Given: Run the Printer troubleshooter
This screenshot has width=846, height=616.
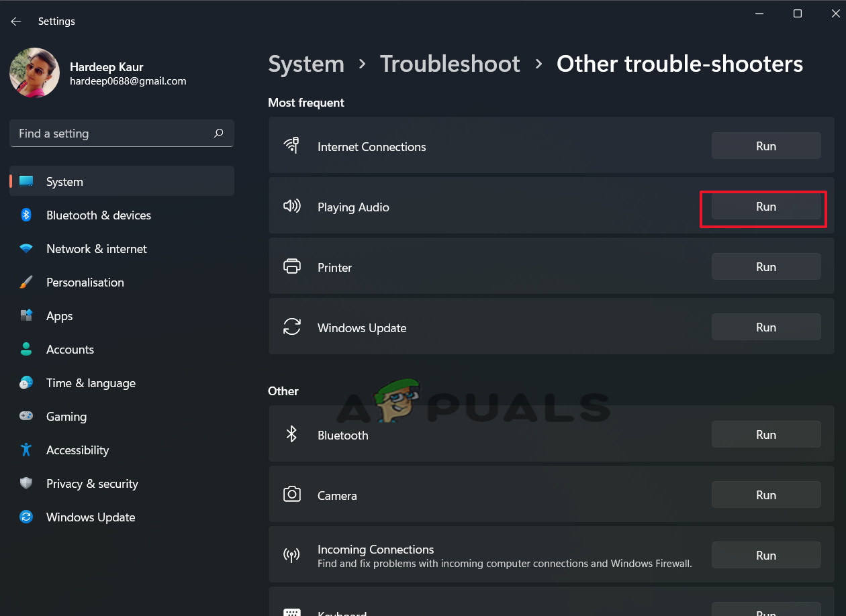Looking at the screenshot, I should tap(765, 267).
